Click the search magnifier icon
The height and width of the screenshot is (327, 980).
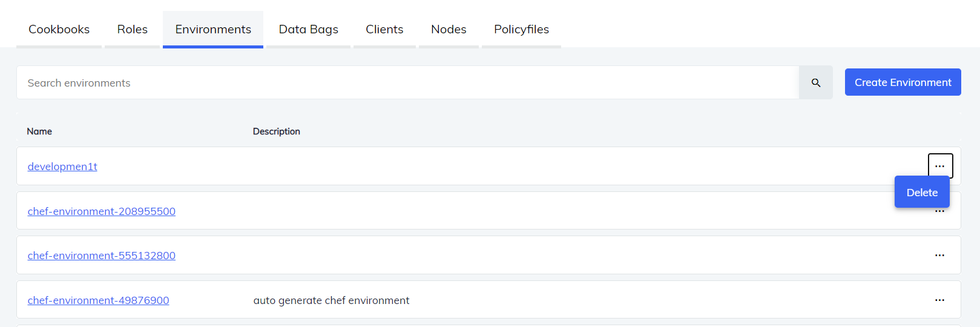[815, 83]
